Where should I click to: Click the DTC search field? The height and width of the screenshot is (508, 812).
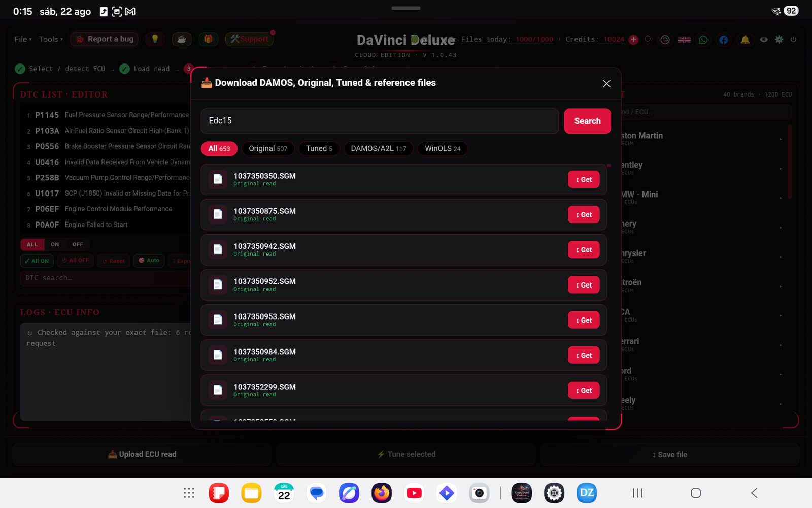pyautogui.click(x=106, y=278)
